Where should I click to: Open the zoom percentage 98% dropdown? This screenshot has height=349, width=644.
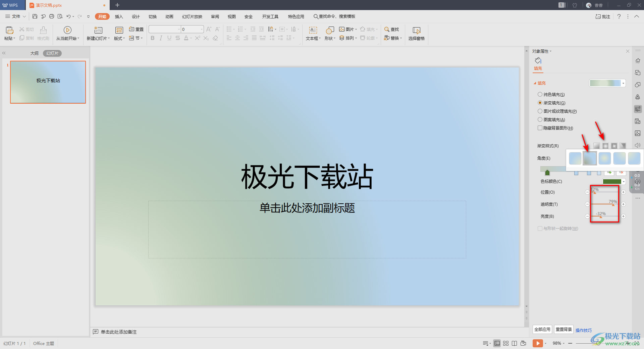[558, 343]
